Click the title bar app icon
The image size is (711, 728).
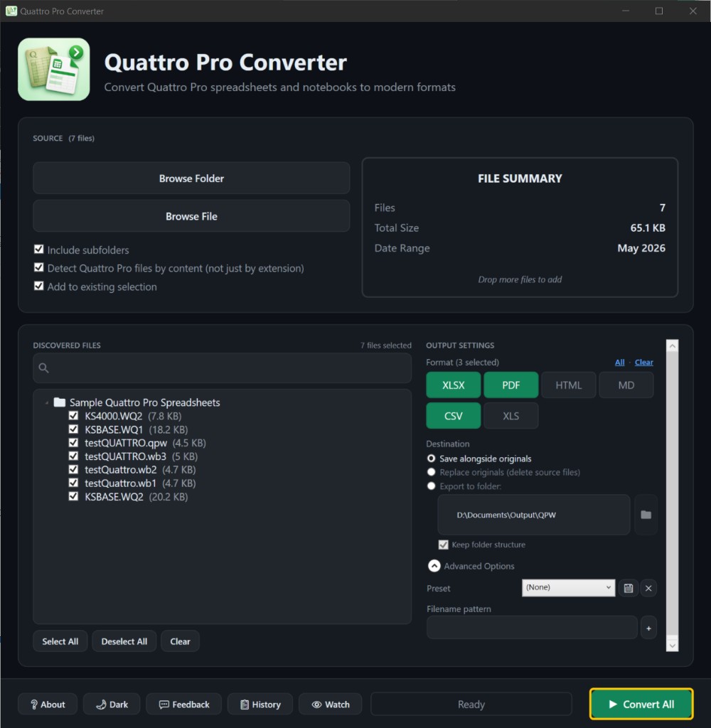pyautogui.click(x=11, y=11)
